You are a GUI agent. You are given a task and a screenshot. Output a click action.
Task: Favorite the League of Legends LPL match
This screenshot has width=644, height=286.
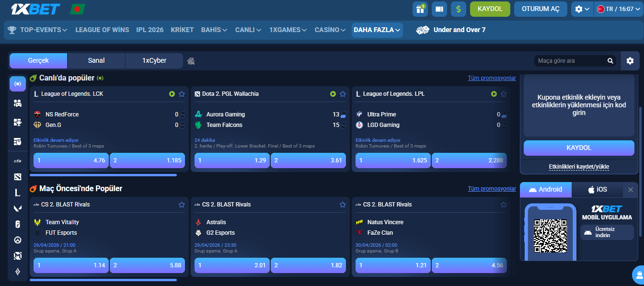(x=504, y=94)
